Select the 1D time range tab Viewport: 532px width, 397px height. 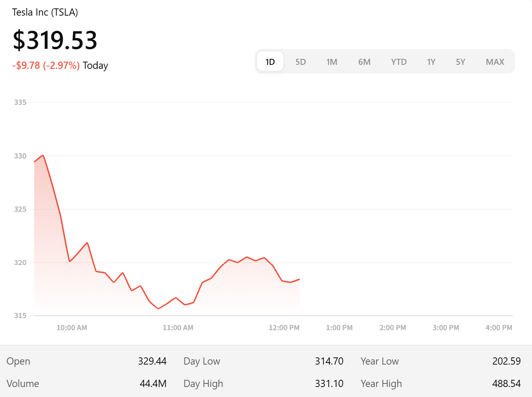[270, 62]
